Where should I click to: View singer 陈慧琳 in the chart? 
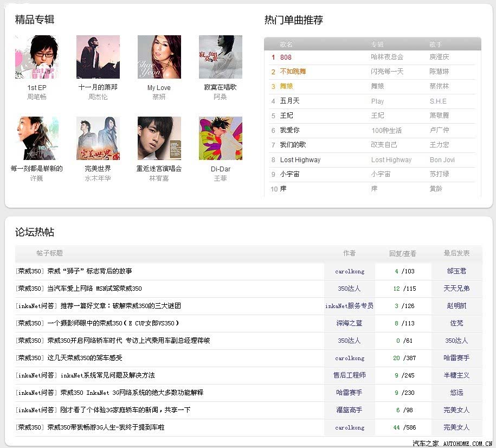[440, 72]
